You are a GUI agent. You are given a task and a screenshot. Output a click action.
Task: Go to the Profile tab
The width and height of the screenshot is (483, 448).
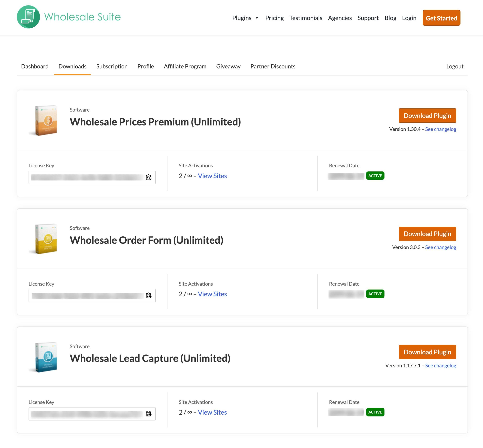click(x=145, y=66)
